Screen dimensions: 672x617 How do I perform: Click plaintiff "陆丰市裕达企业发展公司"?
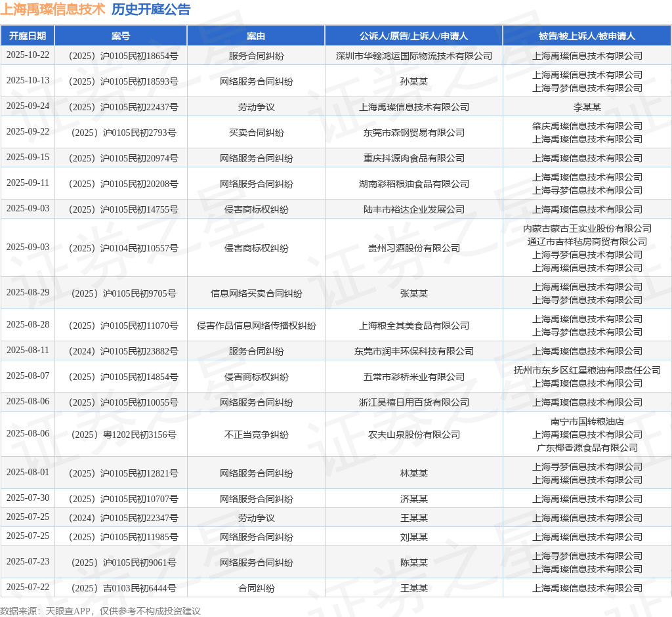point(414,209)
